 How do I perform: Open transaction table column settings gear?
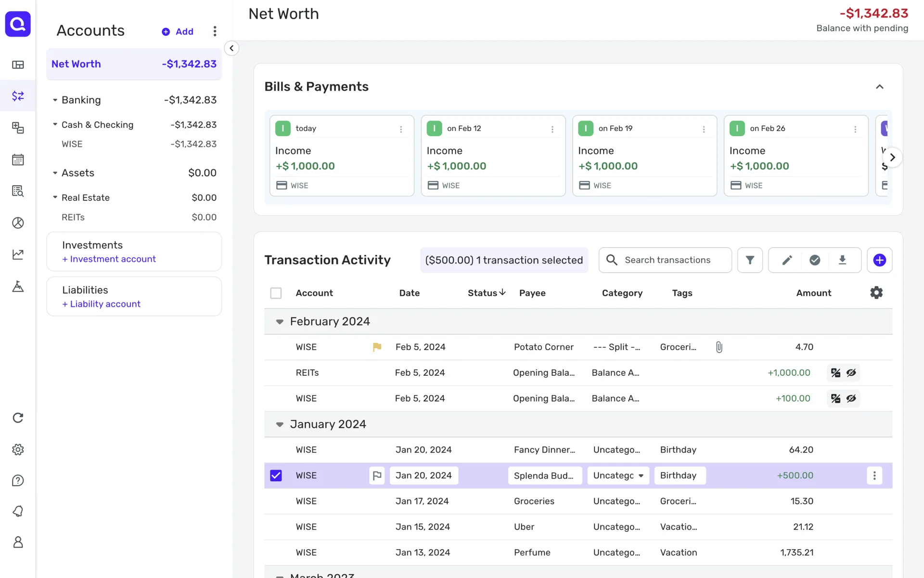click(876, 293)
